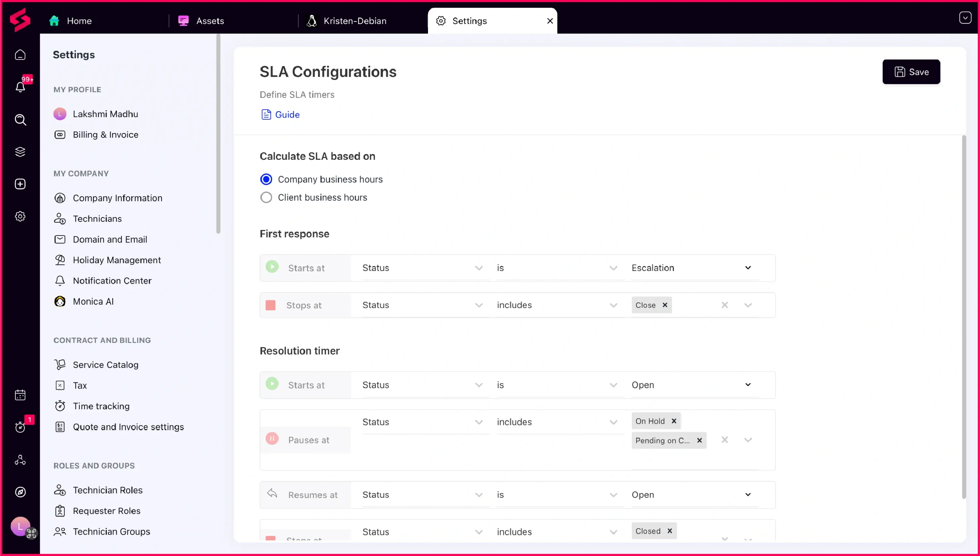This screenshot has width=980, height=556.
Task: Open the Guide link
Action: 287,115
